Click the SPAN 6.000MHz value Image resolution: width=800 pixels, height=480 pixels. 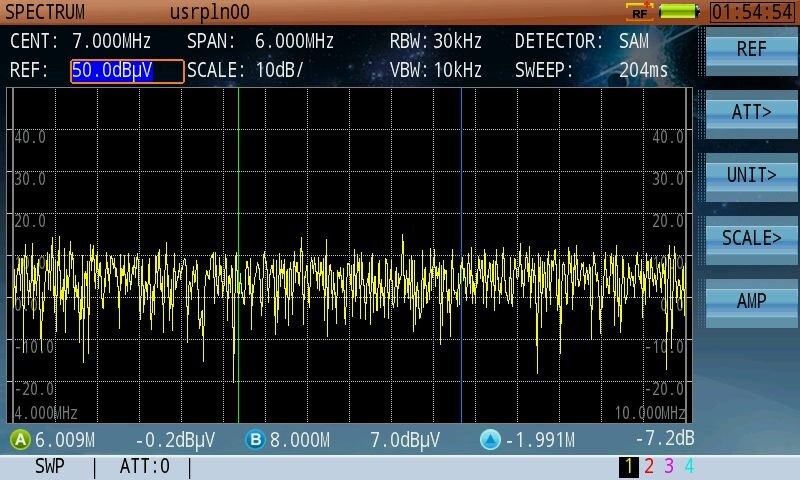[294, 41]
